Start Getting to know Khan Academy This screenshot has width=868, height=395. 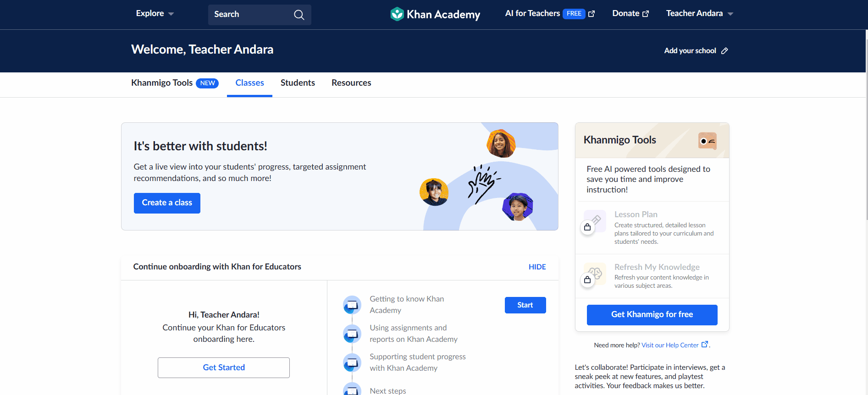point(525,305)
